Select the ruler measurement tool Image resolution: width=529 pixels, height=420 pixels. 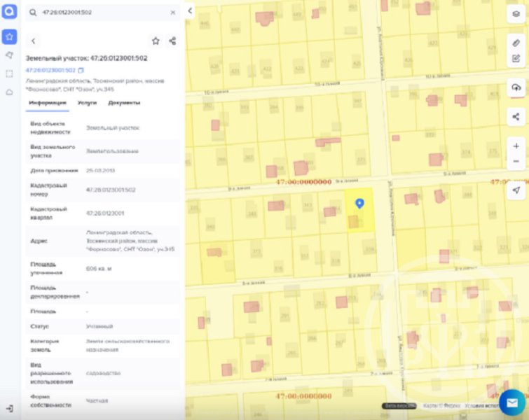click(516, 43)
